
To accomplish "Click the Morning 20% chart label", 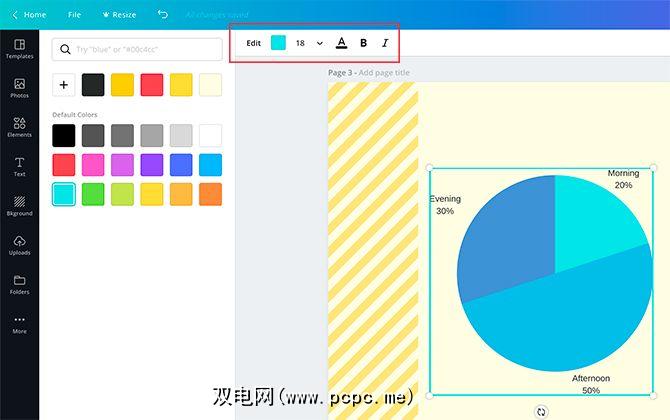I will tap(623, 179).
